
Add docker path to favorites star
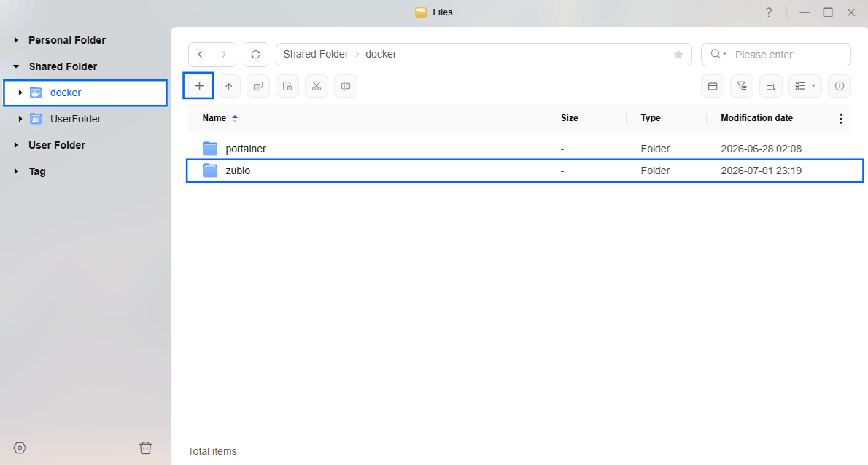tap(678, 54)
